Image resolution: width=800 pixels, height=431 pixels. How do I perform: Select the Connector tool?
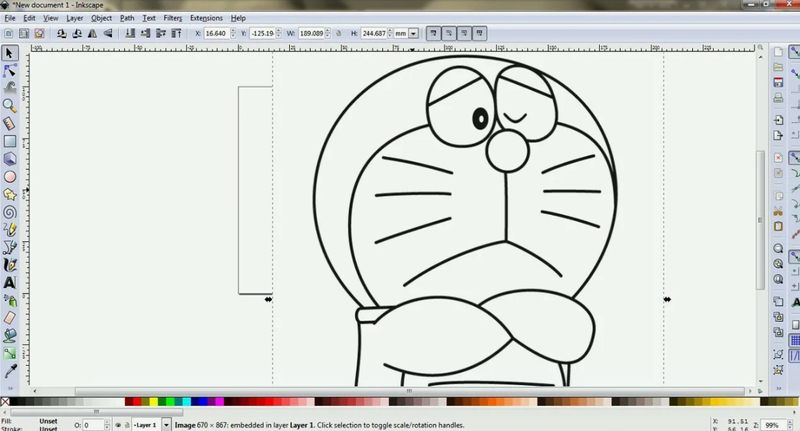click(10, 353)
